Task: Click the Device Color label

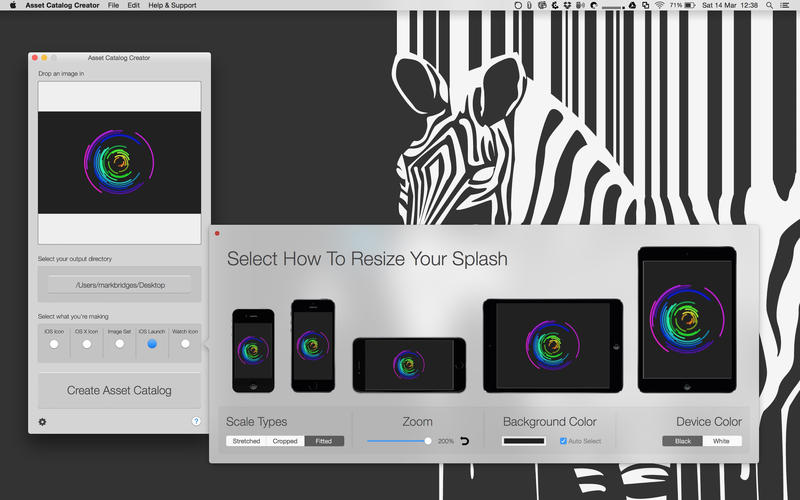Action: [x=709, y=422]
